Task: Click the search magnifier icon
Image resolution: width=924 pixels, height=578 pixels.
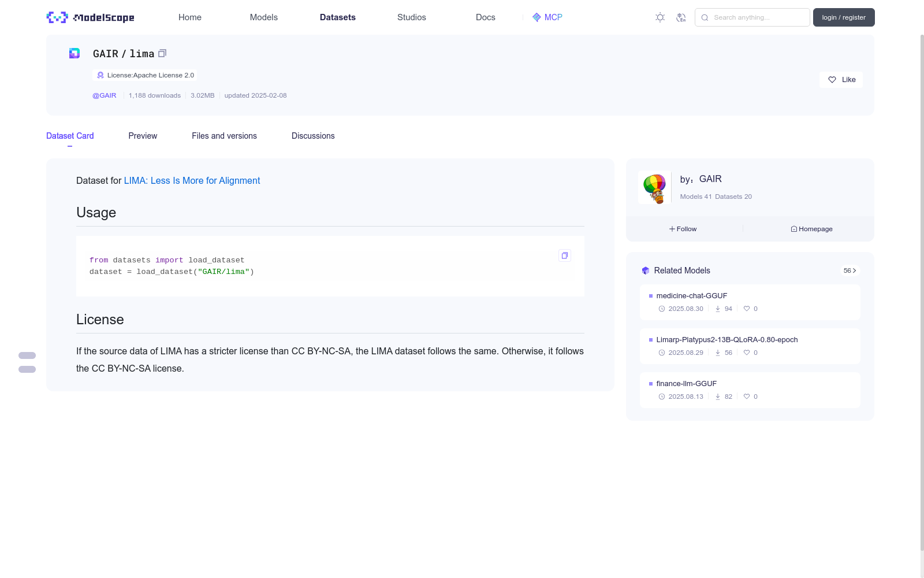Action: (705, 17)
